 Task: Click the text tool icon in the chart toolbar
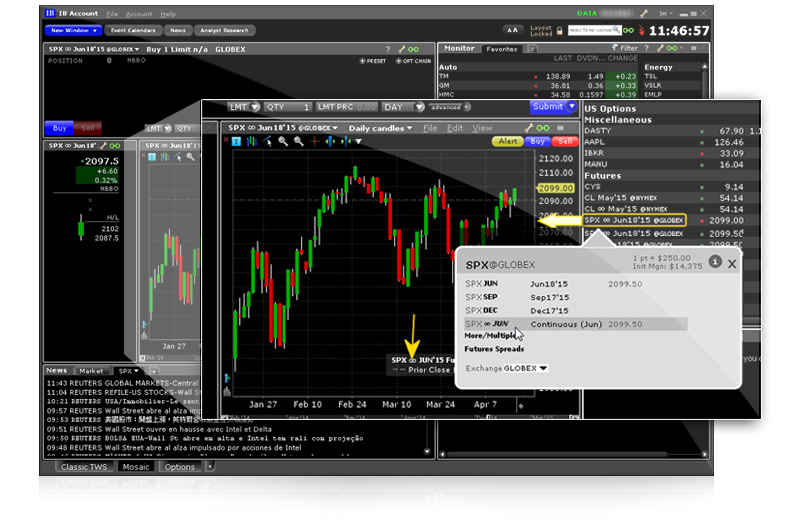[x=236, y=141]
